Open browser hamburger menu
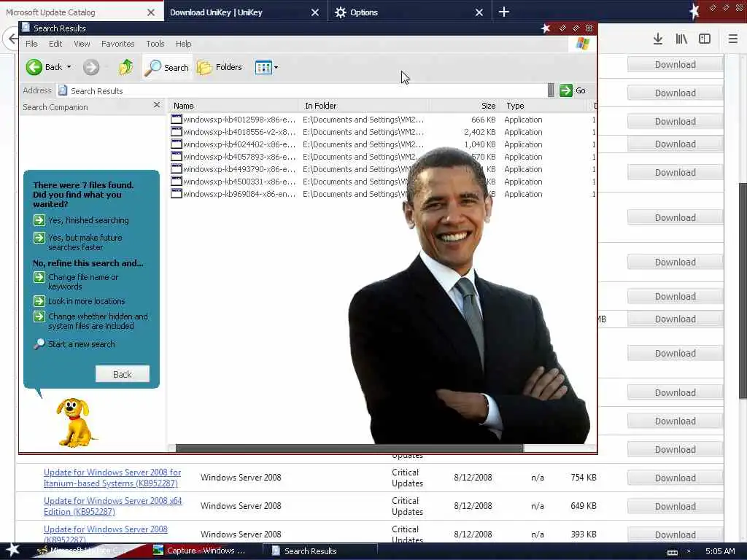The width and height of the screenshot is (747, 560). (x=733, y=39)
